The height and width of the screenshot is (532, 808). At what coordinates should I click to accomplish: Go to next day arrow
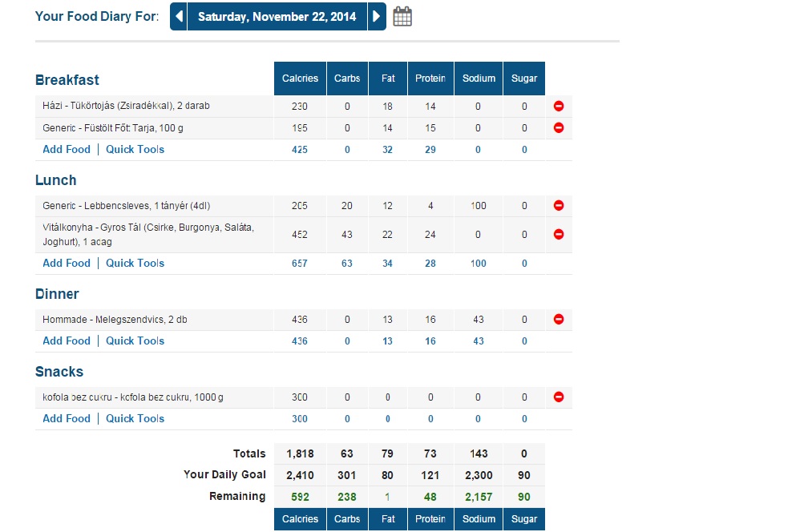click(x=377, y=17)
